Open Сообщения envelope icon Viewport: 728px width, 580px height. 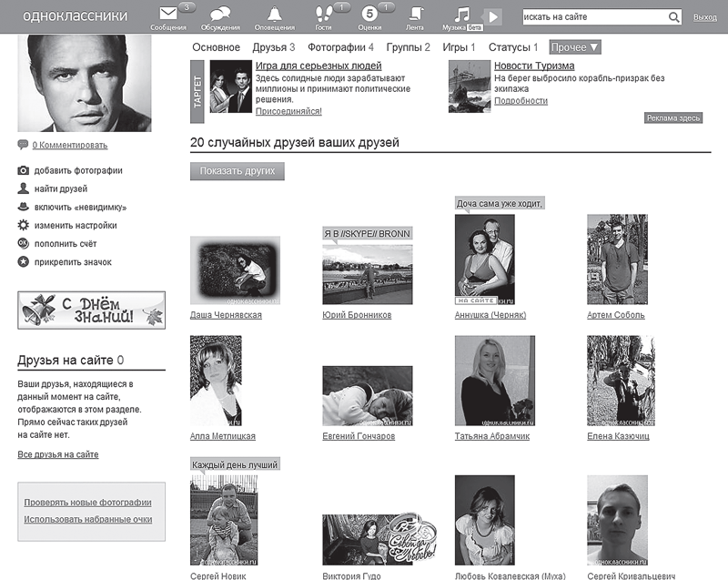pos(168,14)
